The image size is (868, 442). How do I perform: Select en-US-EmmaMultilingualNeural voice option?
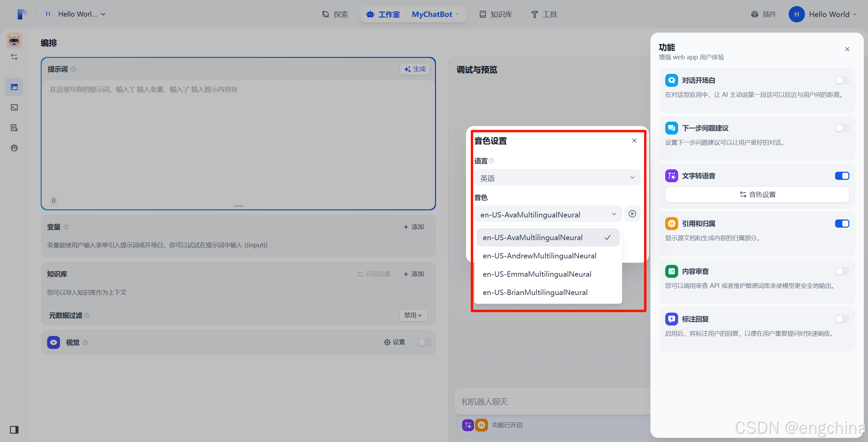click(537, 274)
